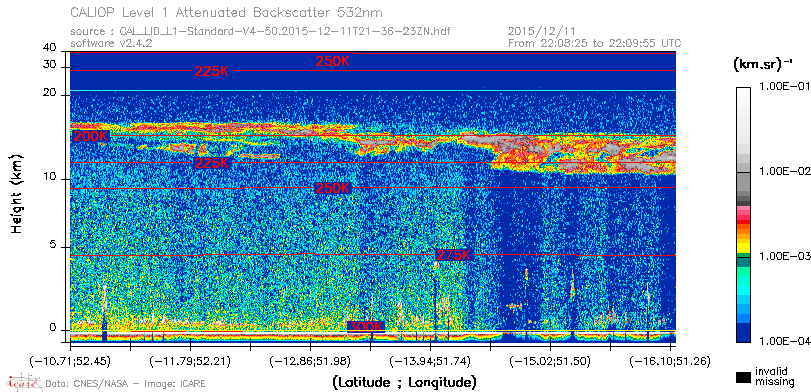Click the '(-12.86;51.98)' coordinate label
811x392 pixels.
pyautogui.click(x=311, y=360)
